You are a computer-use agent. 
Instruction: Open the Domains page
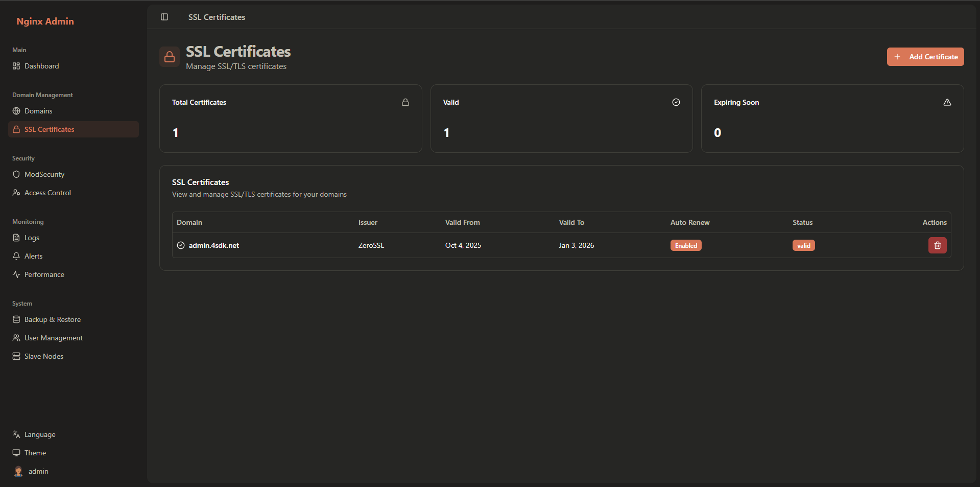38,111
